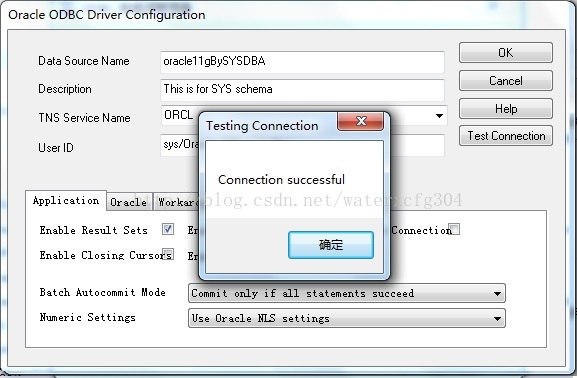Click the Oracle ODBC Driver Configuration title

107,15
